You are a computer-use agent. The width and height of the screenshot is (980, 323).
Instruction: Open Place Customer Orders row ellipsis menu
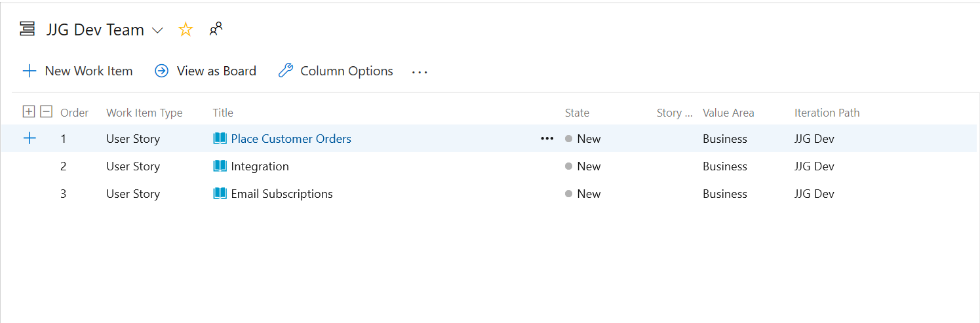(547, 139)
